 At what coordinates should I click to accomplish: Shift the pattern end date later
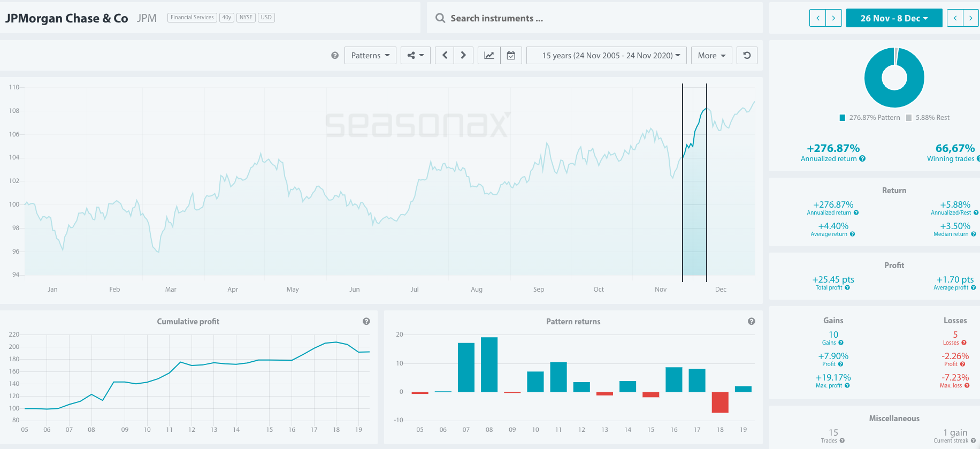[970, 18]
